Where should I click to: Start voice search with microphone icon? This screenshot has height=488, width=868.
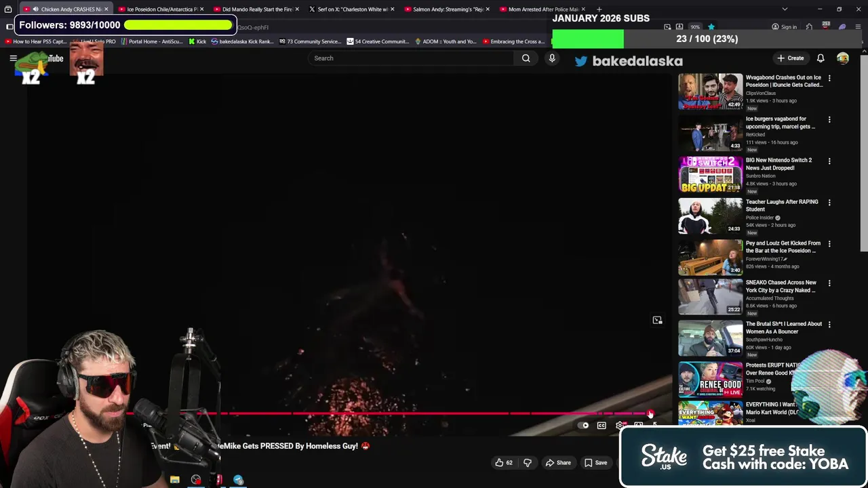click(552, 58)
